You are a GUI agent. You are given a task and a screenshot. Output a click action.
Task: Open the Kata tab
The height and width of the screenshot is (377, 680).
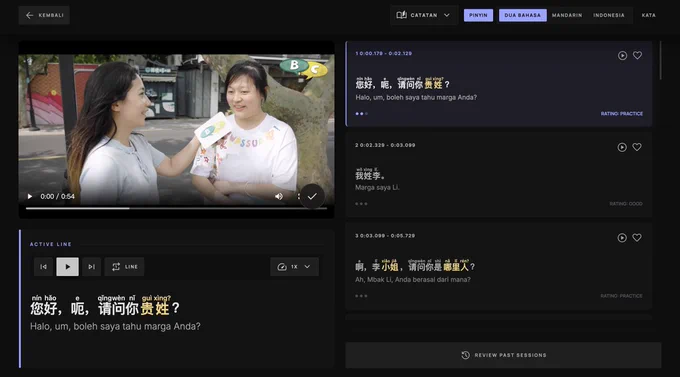(x=649, y=15)
